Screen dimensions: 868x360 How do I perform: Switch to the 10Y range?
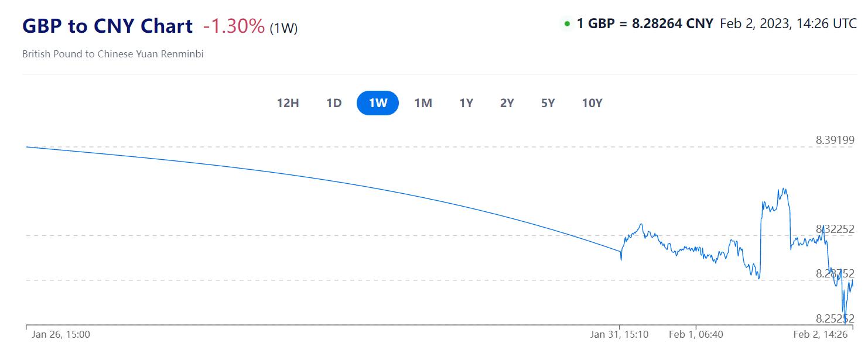[592, 103]
